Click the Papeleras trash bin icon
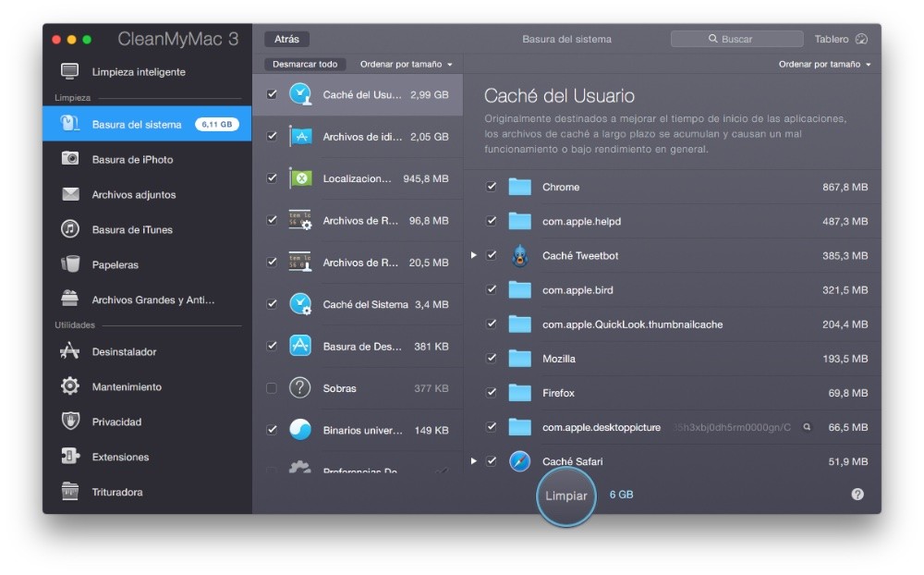 pos(70,263)
